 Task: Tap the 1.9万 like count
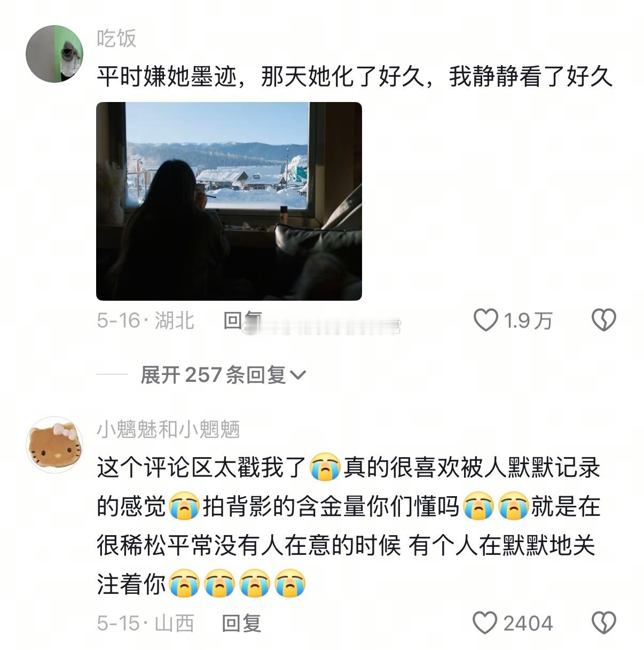click(528, 320)
